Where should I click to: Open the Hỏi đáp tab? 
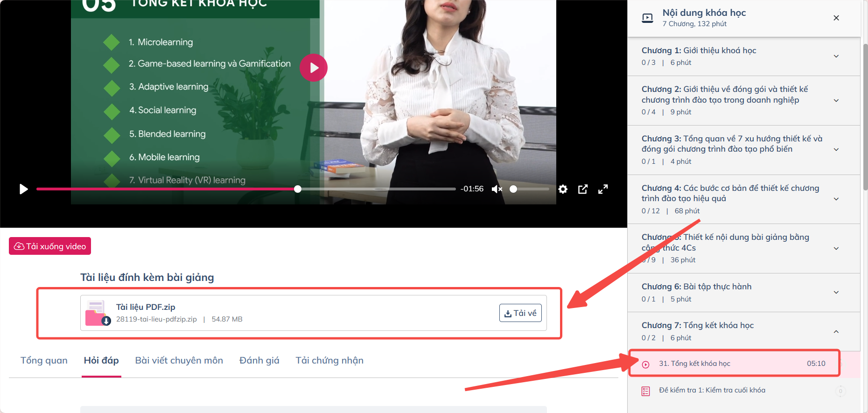pyautogui.click(x=101, y=360)
